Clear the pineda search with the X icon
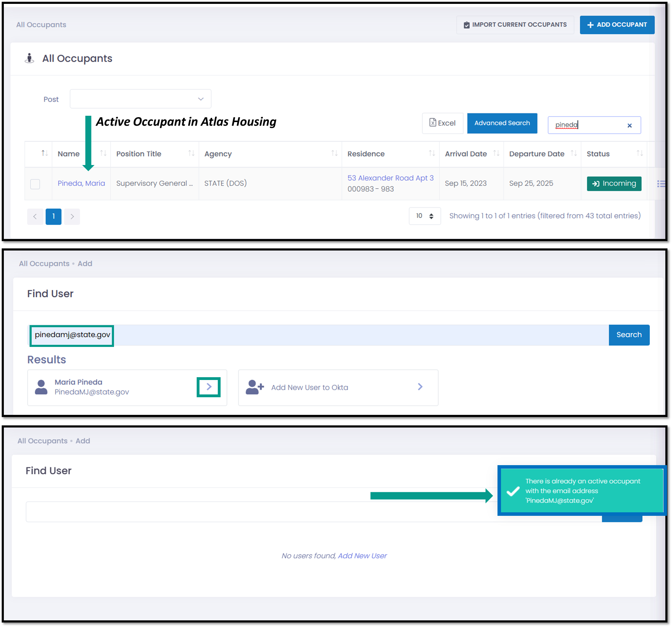The height and width of the screenshot is (627, 672). [x=630, y=125]
